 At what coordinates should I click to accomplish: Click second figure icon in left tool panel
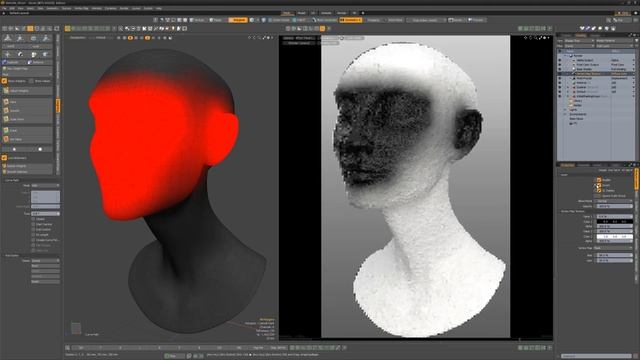click(20, 38)
